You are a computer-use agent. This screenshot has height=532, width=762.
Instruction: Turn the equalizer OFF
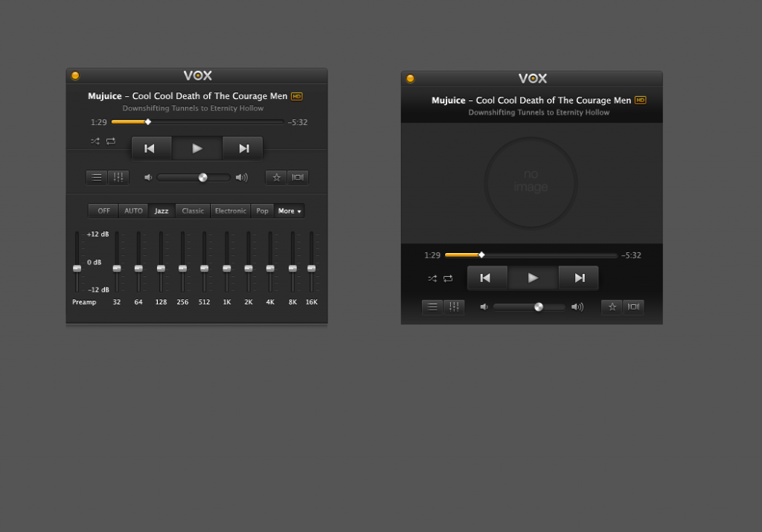(x=103, y=211)
